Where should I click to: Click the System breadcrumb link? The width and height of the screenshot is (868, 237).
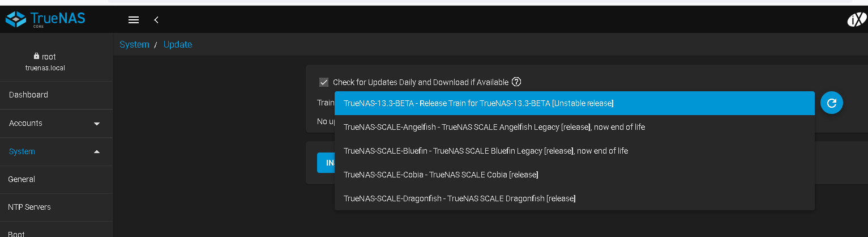coord(134,44)
